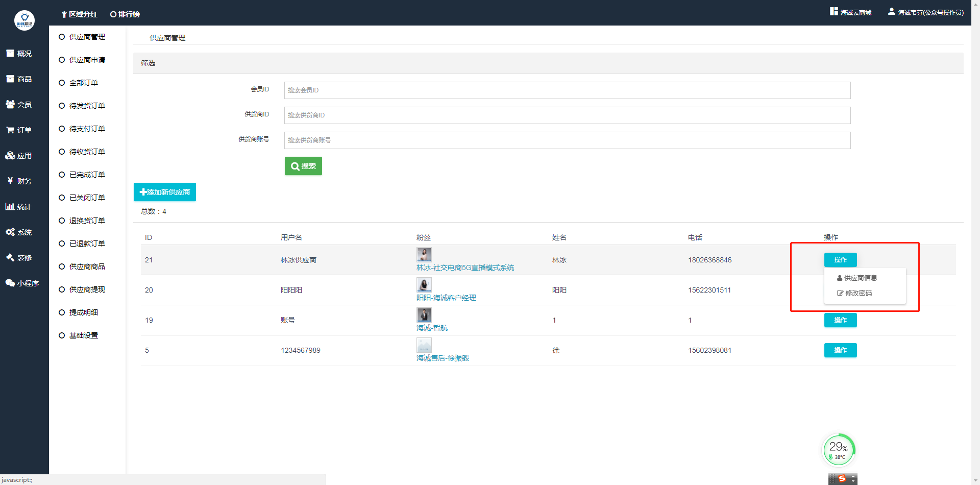
Task: Open the 财务 finance yen icon
Action: click(x=10, y=181)
